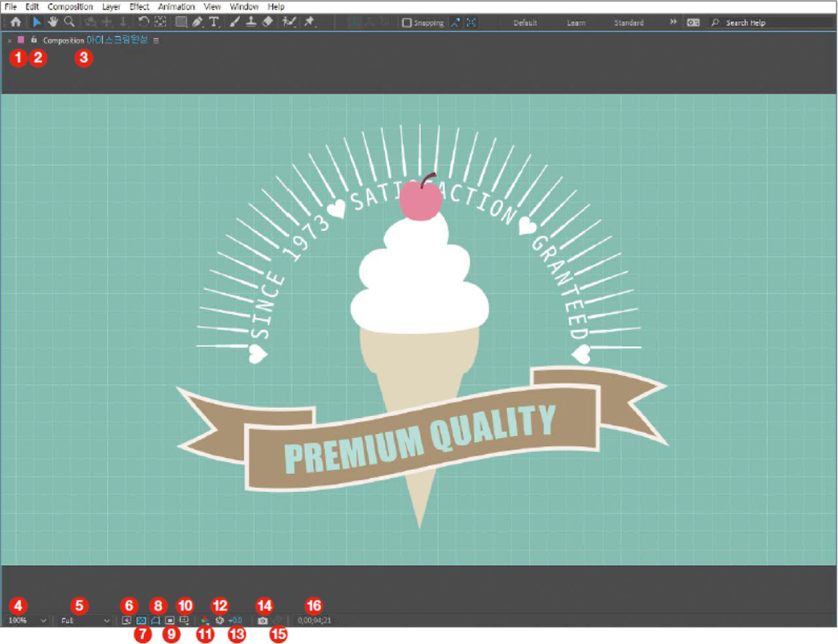Open the Effect menu
The width and height of the screenshot is (838, 644).
coord(139,6)
